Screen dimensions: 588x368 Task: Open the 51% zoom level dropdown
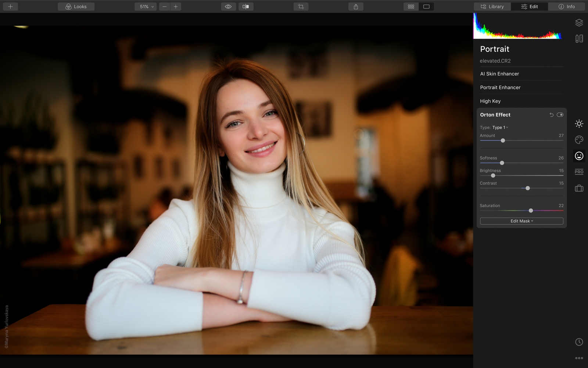click(x=147, y=7)
